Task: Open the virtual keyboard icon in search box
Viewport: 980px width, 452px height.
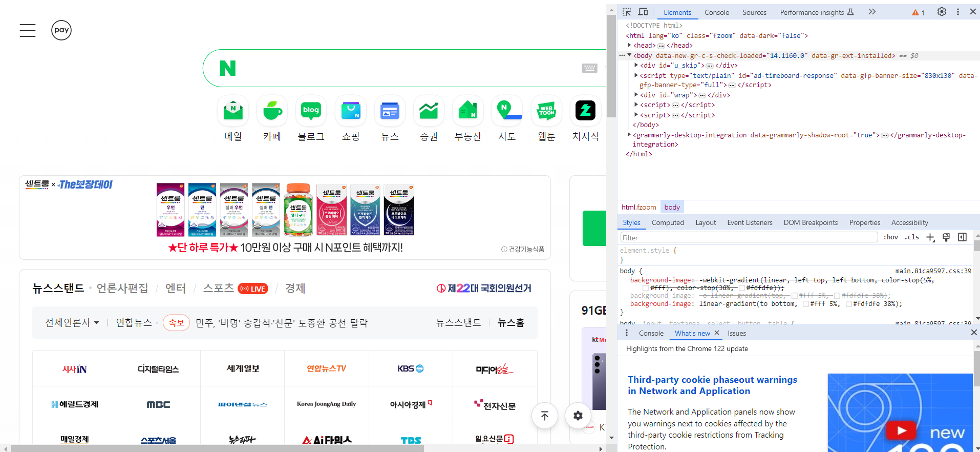Action: [589, 68]
